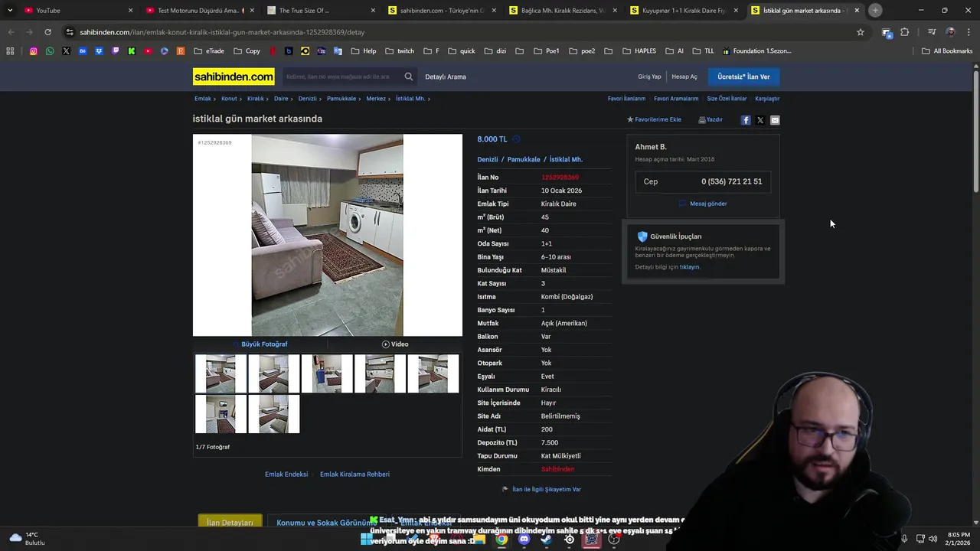The width and height of the screenshot is (980, 551).
Task: Share listing on X icon
Action: pyautogui.click(x=760, y=120)
